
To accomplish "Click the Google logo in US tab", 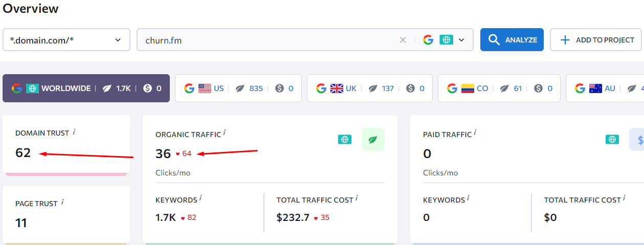I will 189,88.
